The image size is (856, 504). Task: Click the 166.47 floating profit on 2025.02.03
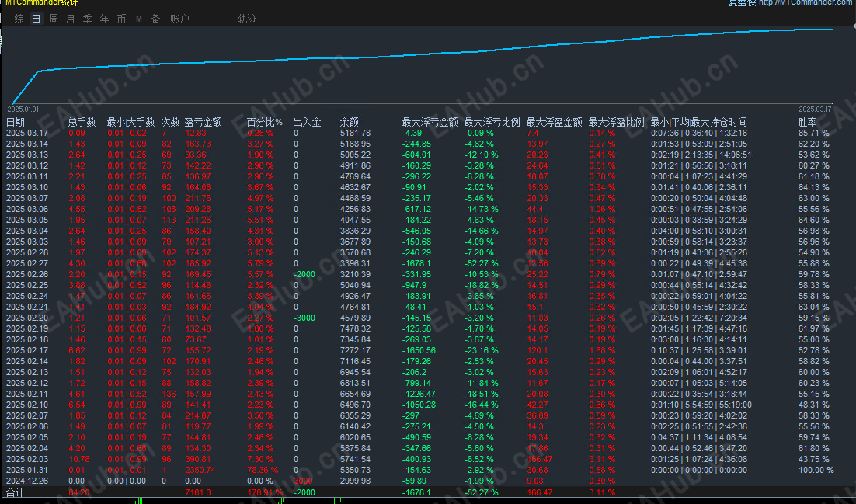click(x=539, y=459)
